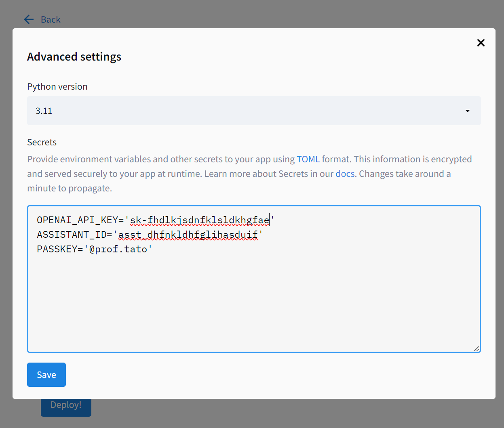Click the Deploy! button behind the dialog
The width and height of the screenshot is (504, 428).
click(66, 407)
